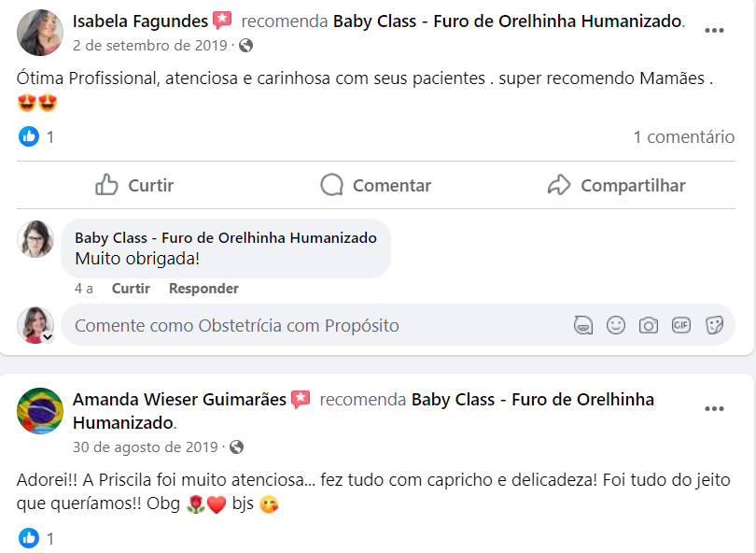756x553 pixels.
Task: Open the sticker picker in comment box
Action: [x=714, y=325]
